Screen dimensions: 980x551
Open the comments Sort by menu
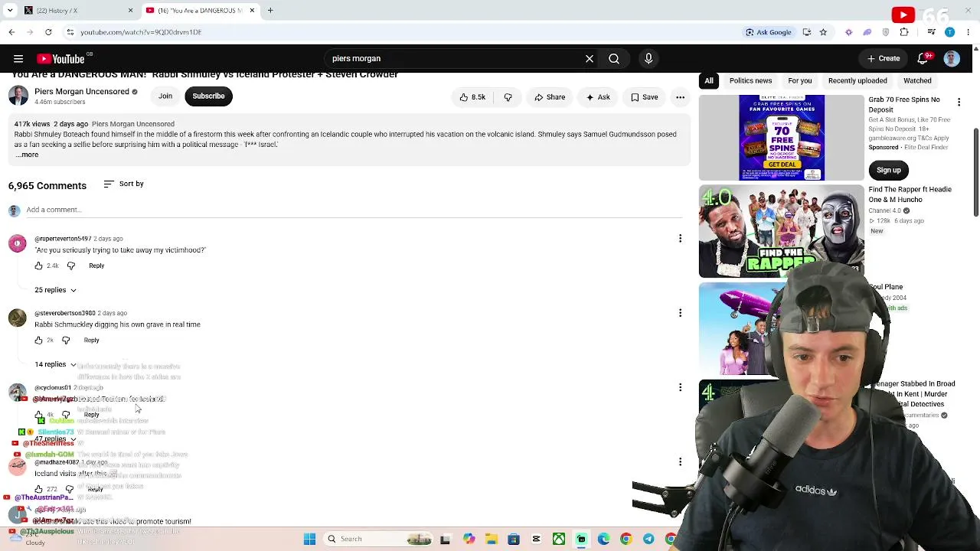[124, 184]
